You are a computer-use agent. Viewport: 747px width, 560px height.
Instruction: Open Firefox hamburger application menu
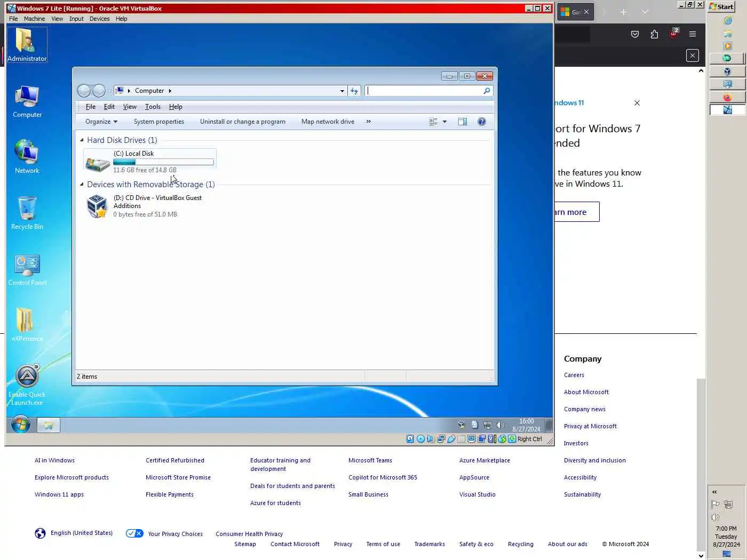pos(693,34)
